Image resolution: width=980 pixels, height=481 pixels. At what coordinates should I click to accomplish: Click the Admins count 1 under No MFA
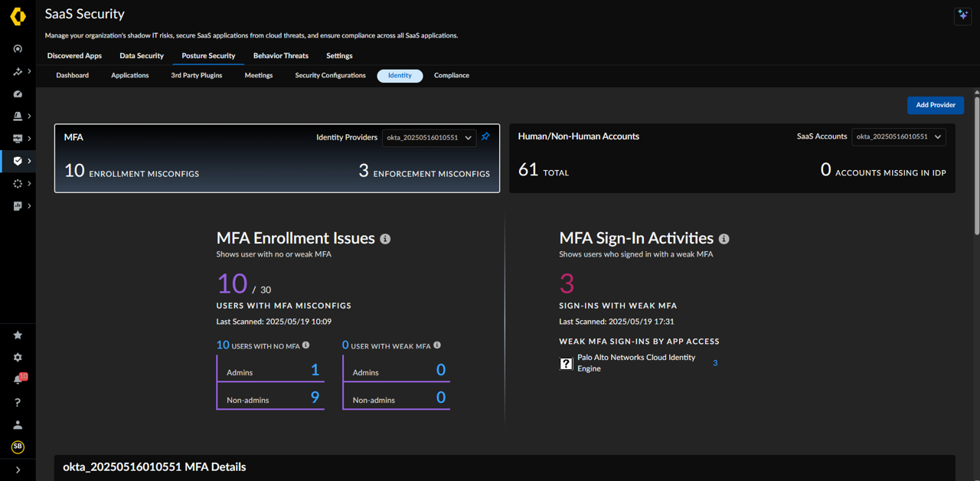[x=315, y=371]
